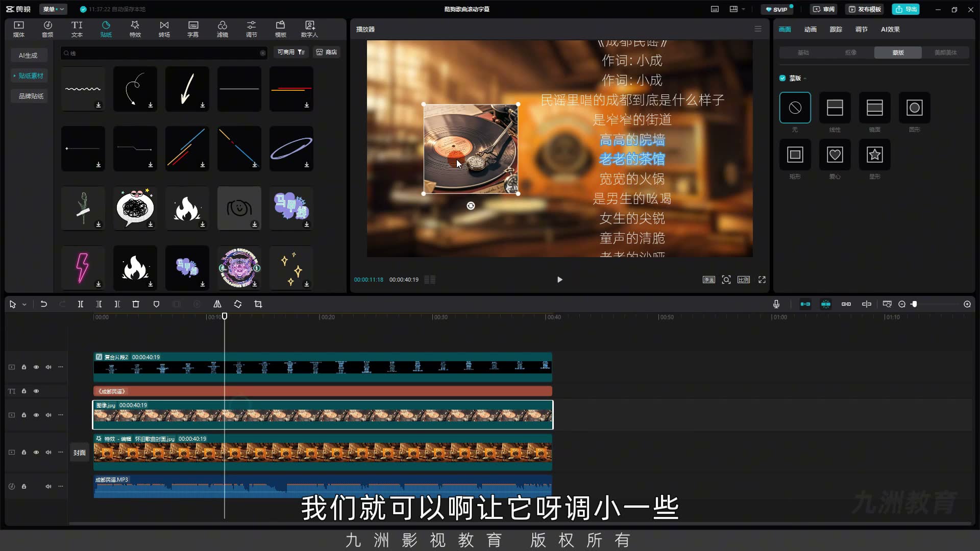Mirror the selected clip horizontally
Image resolution: width=980 pixels, height=551 pixels.
tap(217, 304)
